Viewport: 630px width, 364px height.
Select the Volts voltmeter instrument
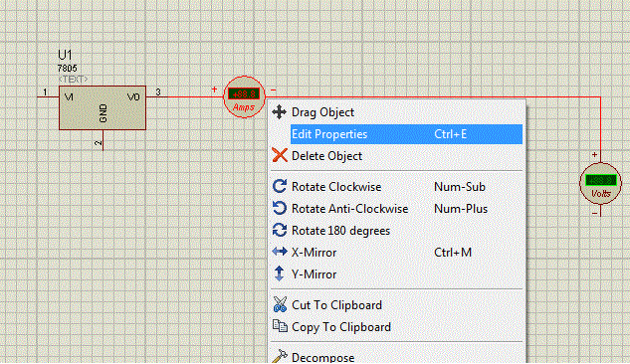pos(601,183)
